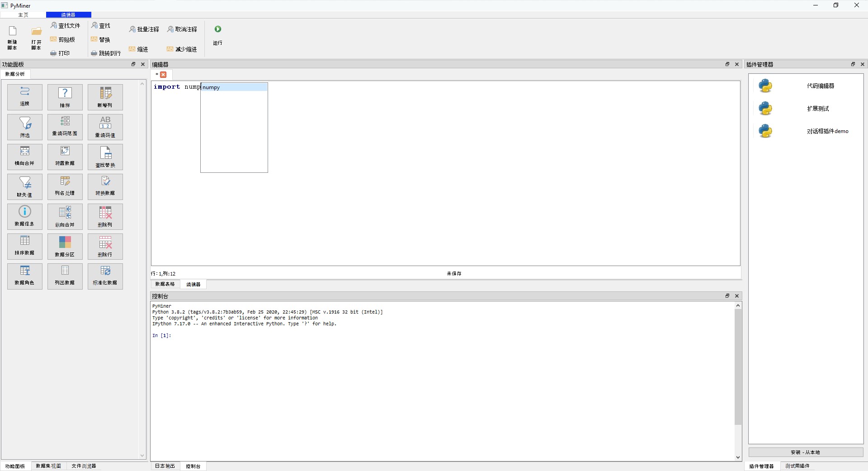Pick numpy from the autocomplete list
Image resolution: width=868 pixels, height=471 pixels.
pos(234,87)
